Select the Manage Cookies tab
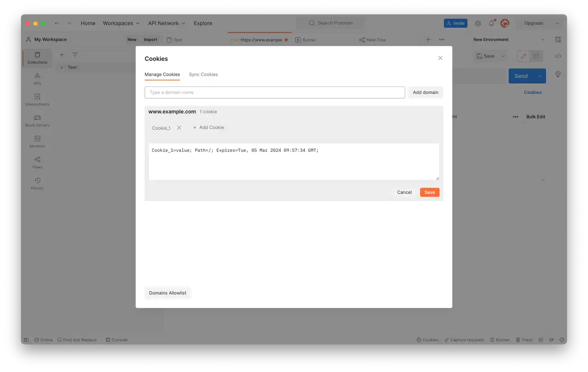Image resolution: width=588 pixels, height=372 pixels. click(162, 74)
